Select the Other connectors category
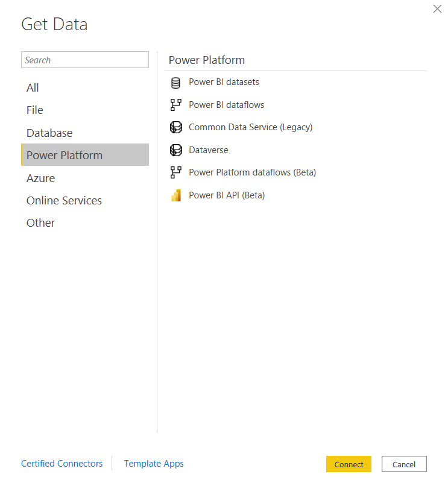The image size is (448, 495). point(40,222)
